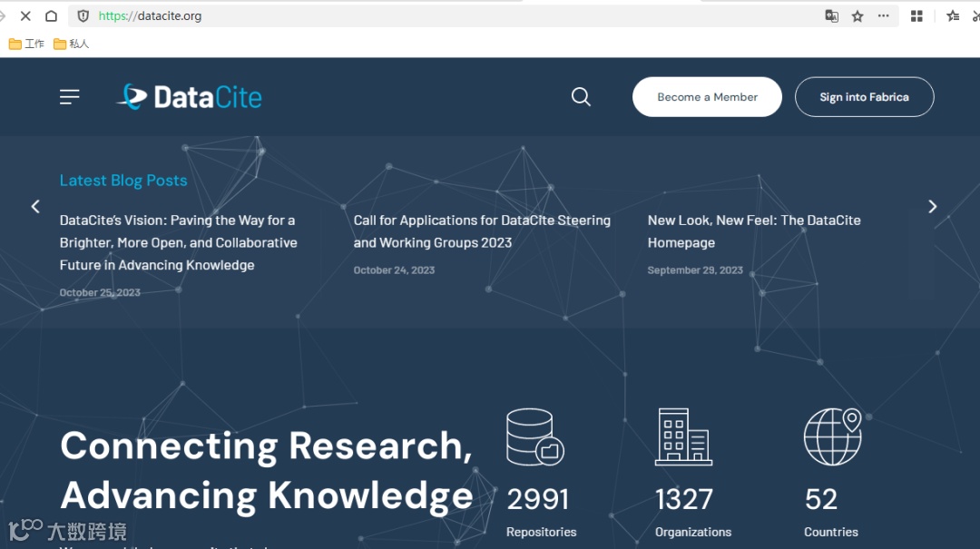980x549 pixels.
Task: Click the organizations building icon
Action: point(683,437)
